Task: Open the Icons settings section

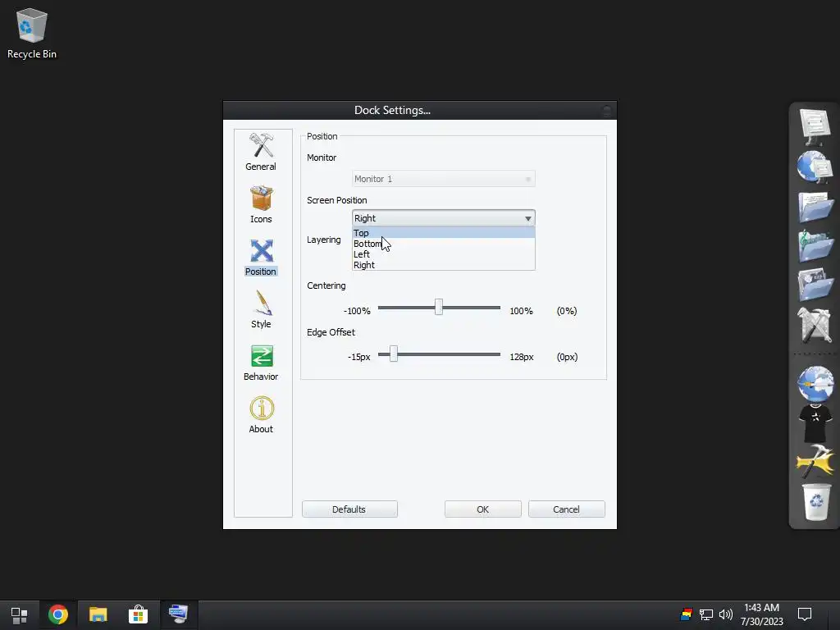Action: click(261, 204)
